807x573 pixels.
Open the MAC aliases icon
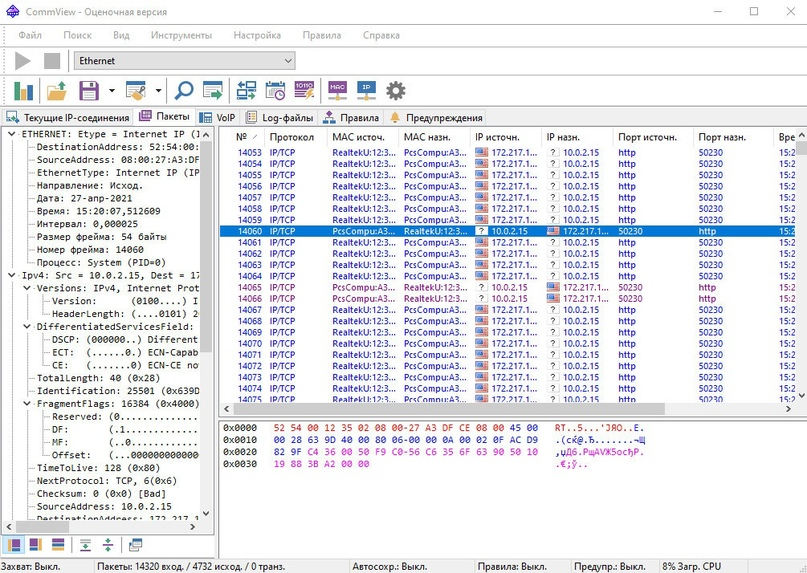click(337, 91)
